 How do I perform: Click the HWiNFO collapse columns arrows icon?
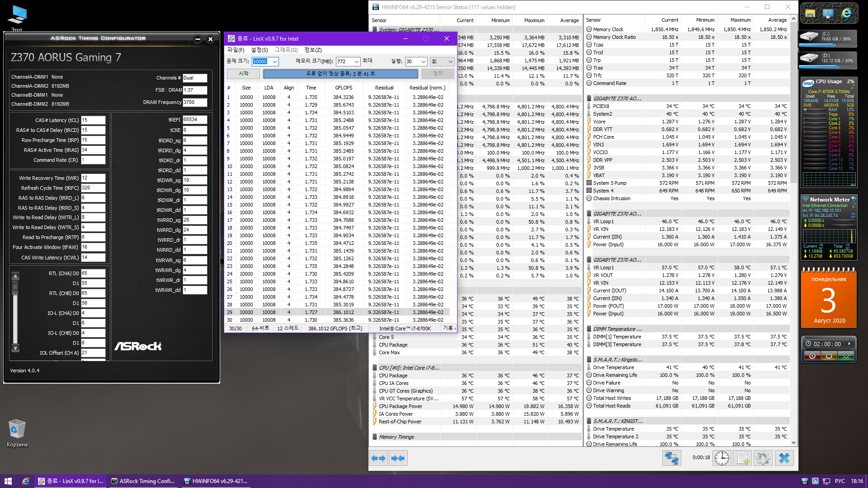[398, 458]
